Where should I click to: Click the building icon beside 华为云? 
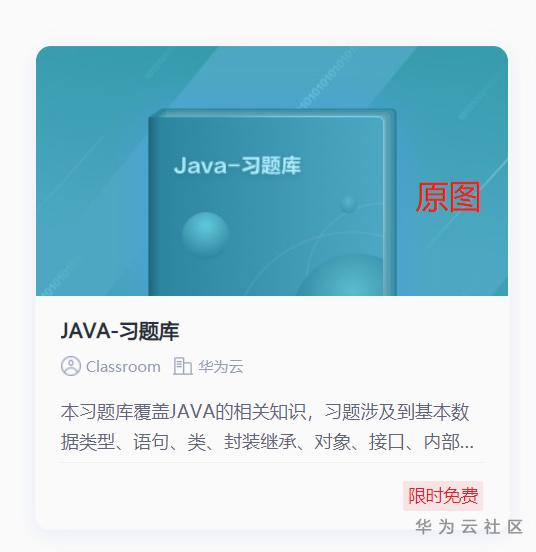tap(182, 366)
